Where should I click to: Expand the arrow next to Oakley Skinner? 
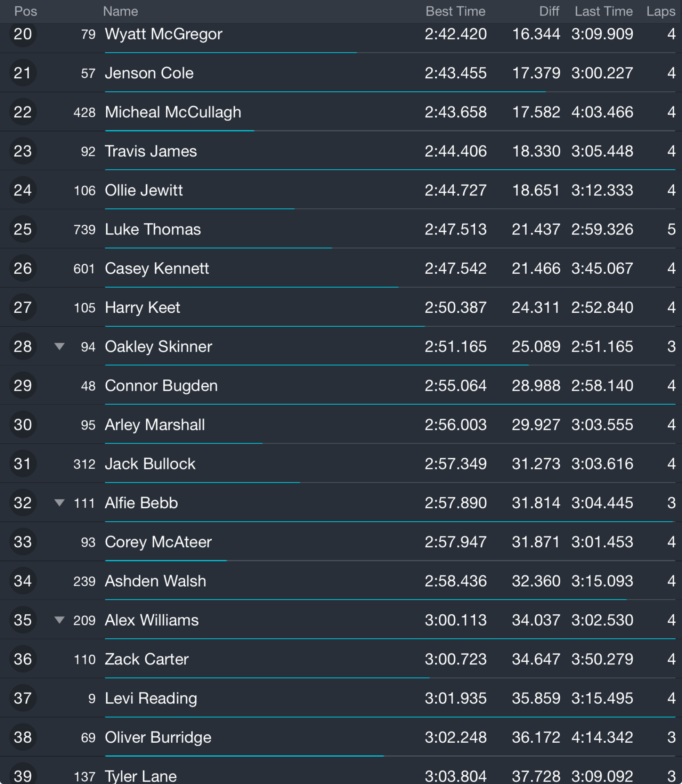tap(59, 347)
